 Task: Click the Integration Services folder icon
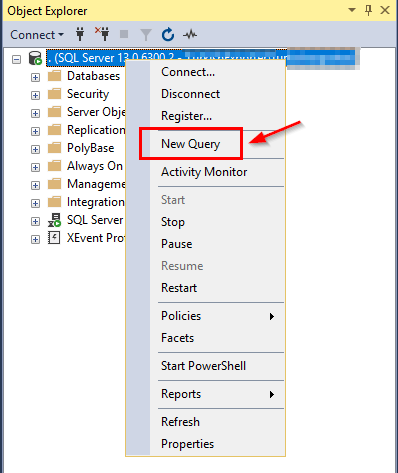coord(55,202)
